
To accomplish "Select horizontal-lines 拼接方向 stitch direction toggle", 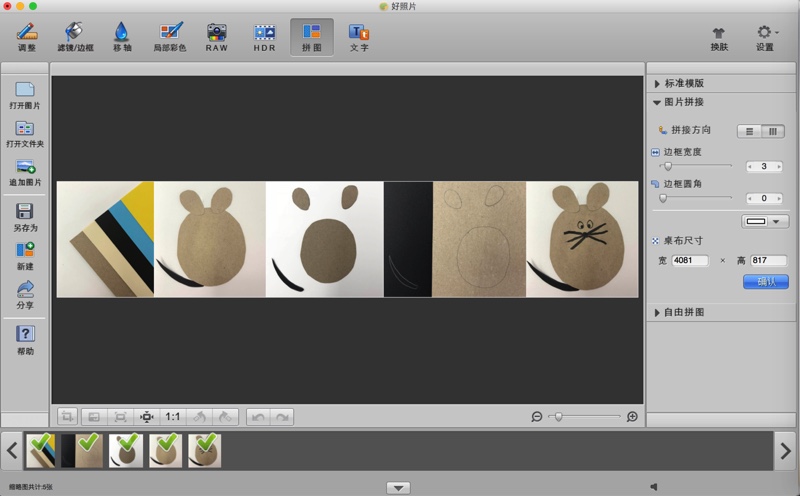I will (x=749, y=131).
